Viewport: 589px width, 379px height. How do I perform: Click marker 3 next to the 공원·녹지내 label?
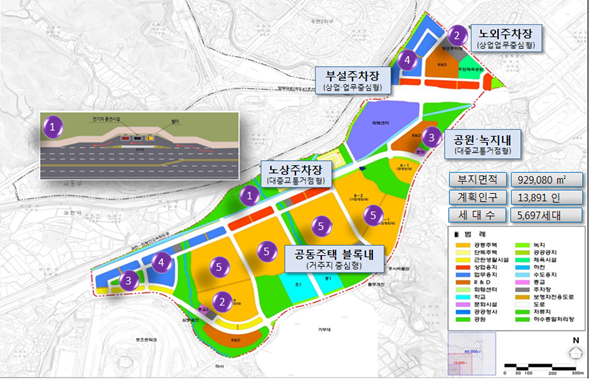[x=431, y=137]
